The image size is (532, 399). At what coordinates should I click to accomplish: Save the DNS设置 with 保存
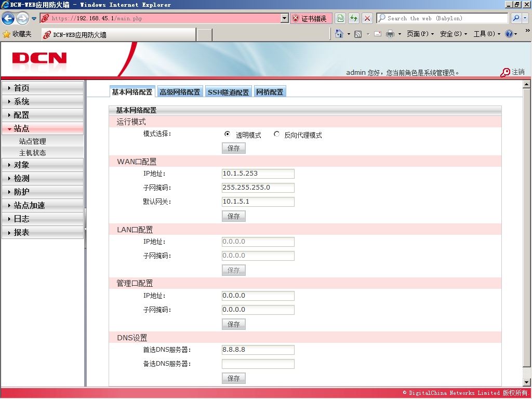coord(233,378)
